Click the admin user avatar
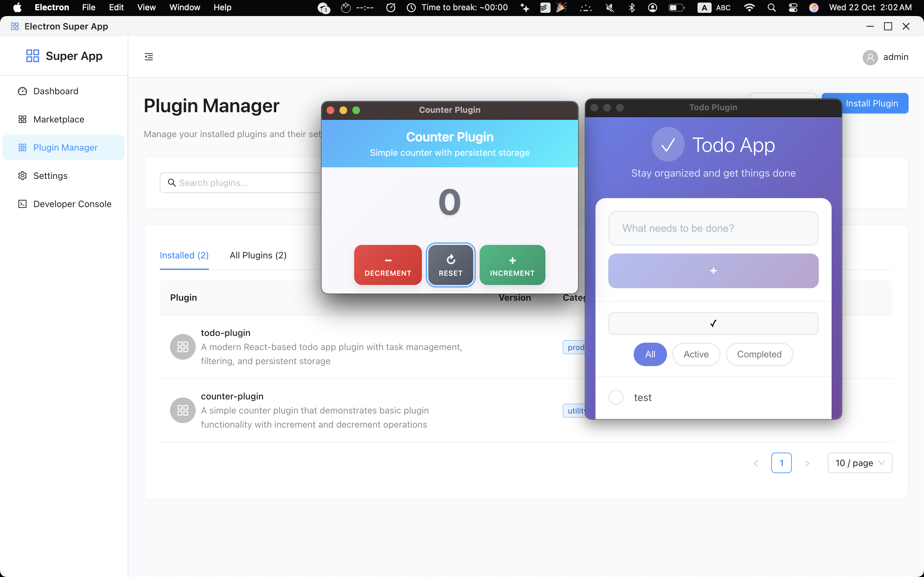This screenshot has height=577, width=924. pos(870,57)
